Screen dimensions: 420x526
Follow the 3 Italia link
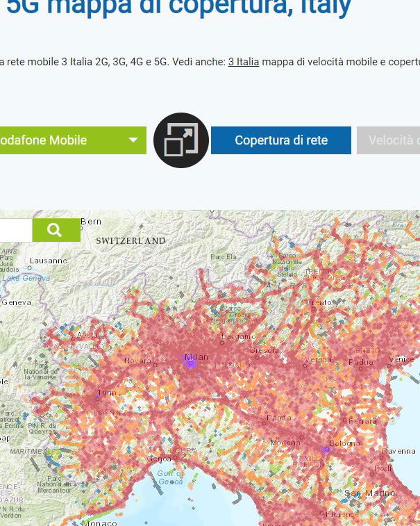244,62
